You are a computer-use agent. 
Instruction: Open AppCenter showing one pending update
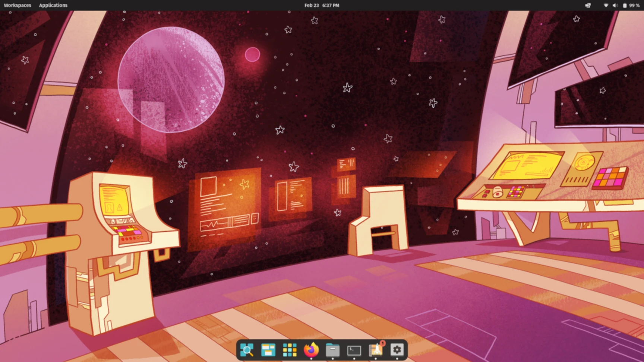pyautogui.click(x=376, y=350)
